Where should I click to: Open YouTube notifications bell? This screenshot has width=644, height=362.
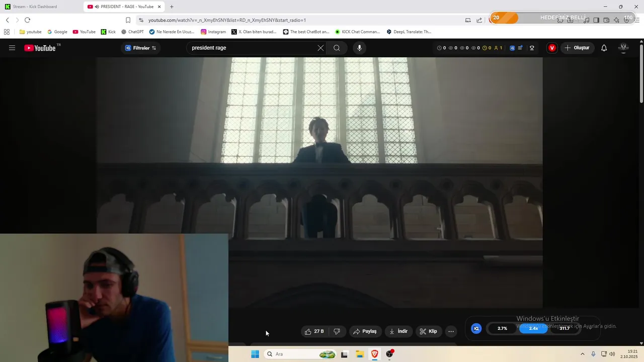tap(604, 48)
